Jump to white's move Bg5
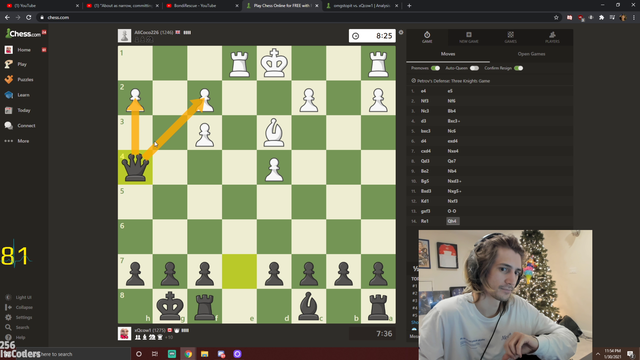640x360 pixels. click(x=424, y=181)
